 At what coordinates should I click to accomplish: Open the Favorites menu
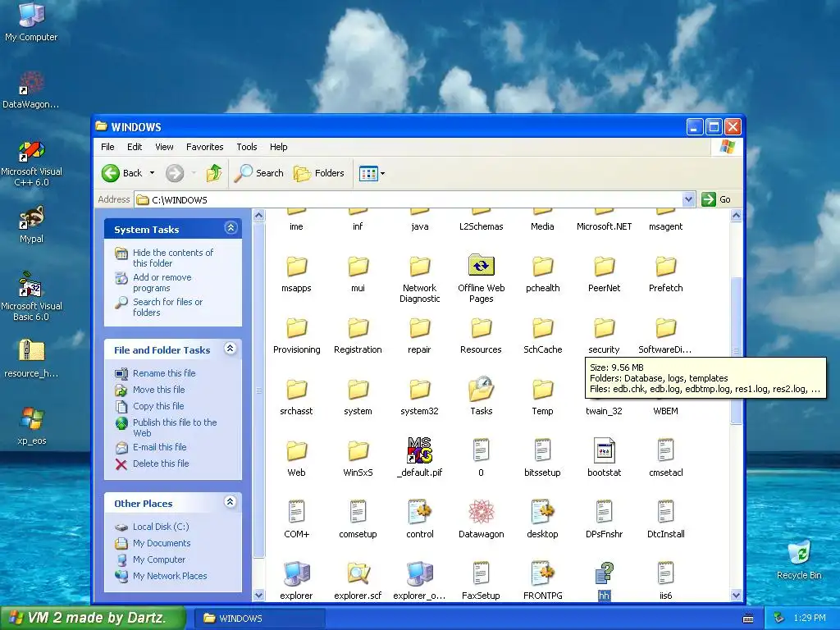[204, 147]
